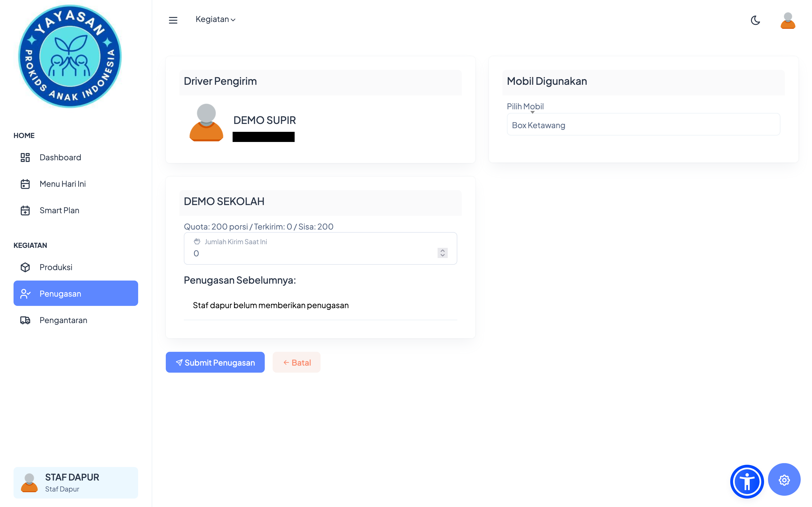Click the Yayasan Prokids logo
Image resolution: width=812 pixels, height=507 pixels.
pyautogui.click(x=70, y=56)
